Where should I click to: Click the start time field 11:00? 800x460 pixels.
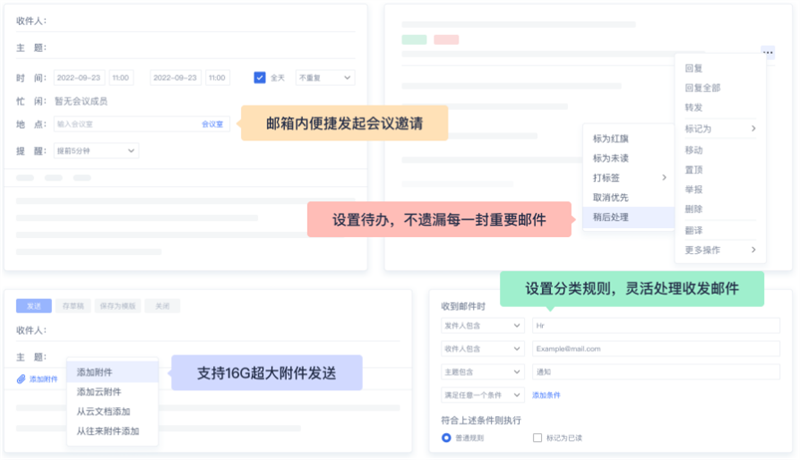tap(121, 78)
